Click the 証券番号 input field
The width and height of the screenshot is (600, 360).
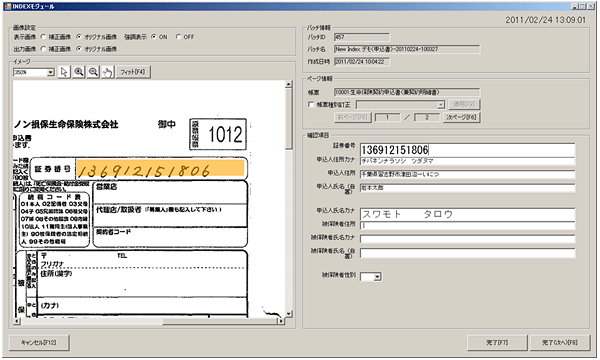[467, 150]
